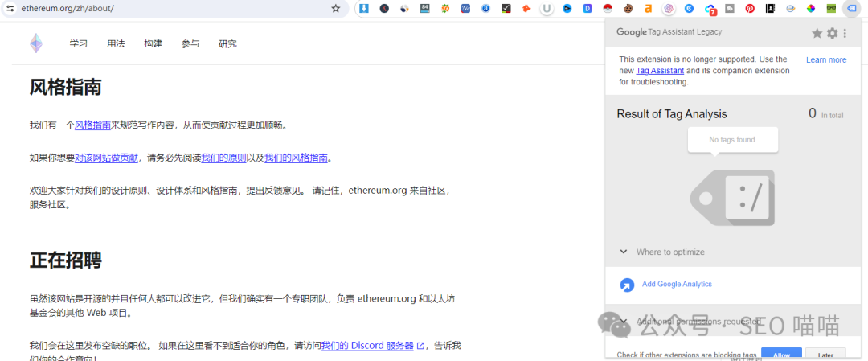Viewport: 868px width, 361px height.
Task: Click the green glasses extension icon
Action: click(831, 8)
